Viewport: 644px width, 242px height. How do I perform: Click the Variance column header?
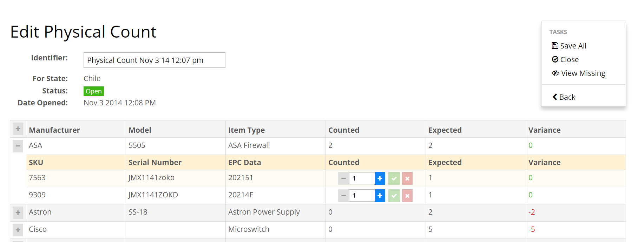tap(544, 130)
